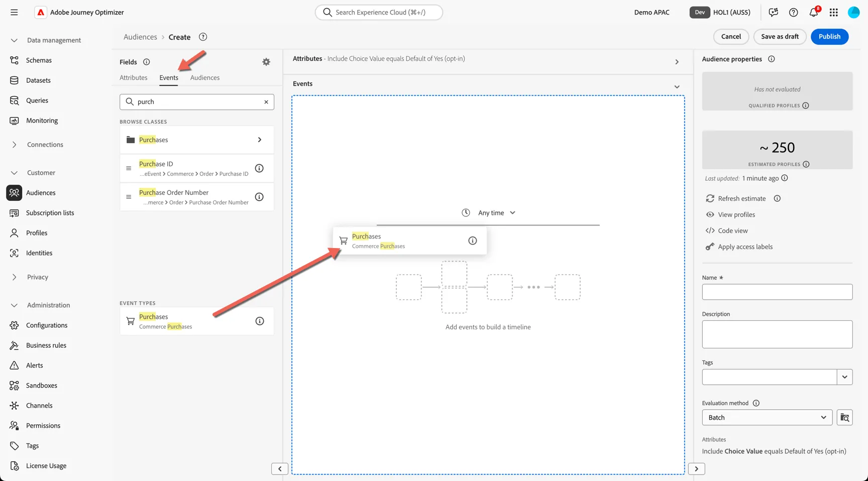868x481 pixels.
Task: Open Subscription lists in sidebar
Action: pos(50,213)
